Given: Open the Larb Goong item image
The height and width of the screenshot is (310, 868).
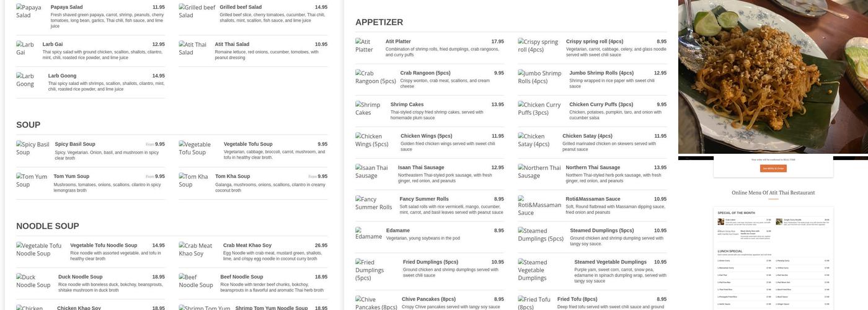Looking at the screenshot, I should (x=25, y=80).
